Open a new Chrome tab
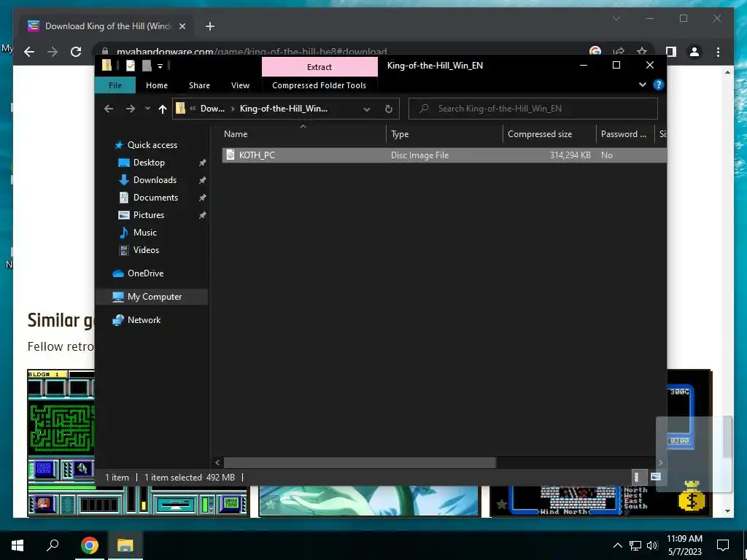Image resolution: width=747 pixels, height=560 pixels. tap(210, 26)
